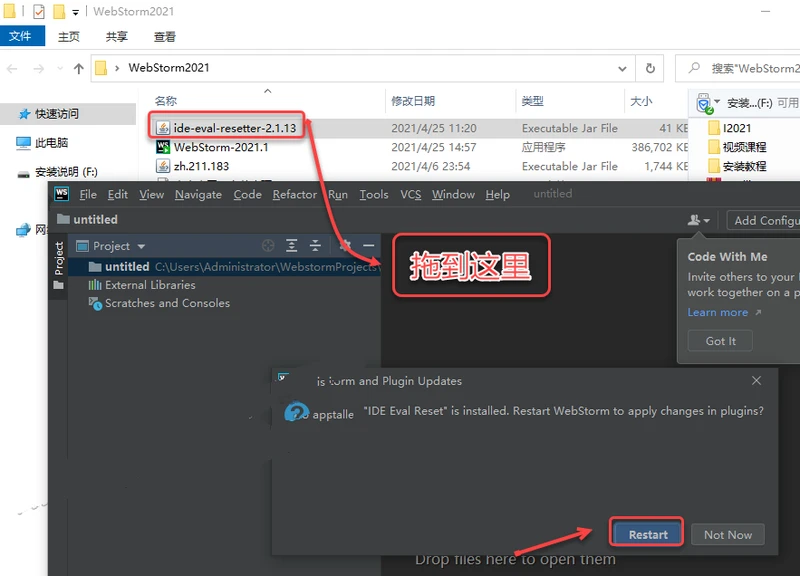800x576 pixels.
Task: Click the Restart button to apply plugin changes
Action: (646, 533)
